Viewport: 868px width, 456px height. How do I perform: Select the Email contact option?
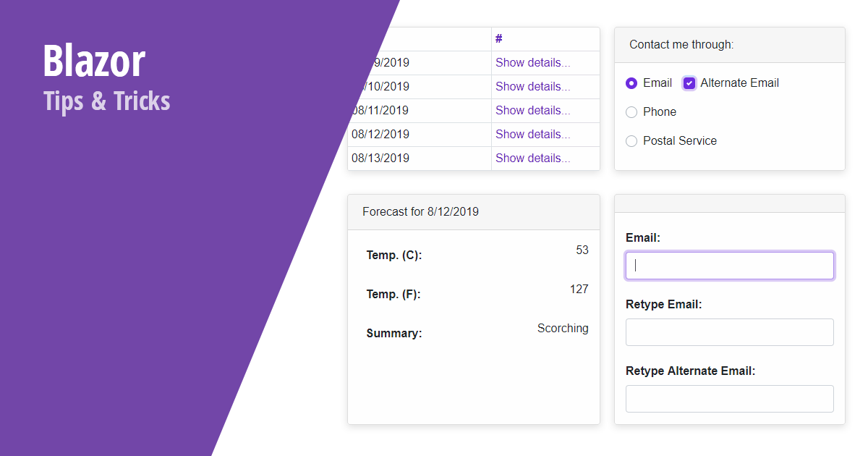tap(631, 83)
